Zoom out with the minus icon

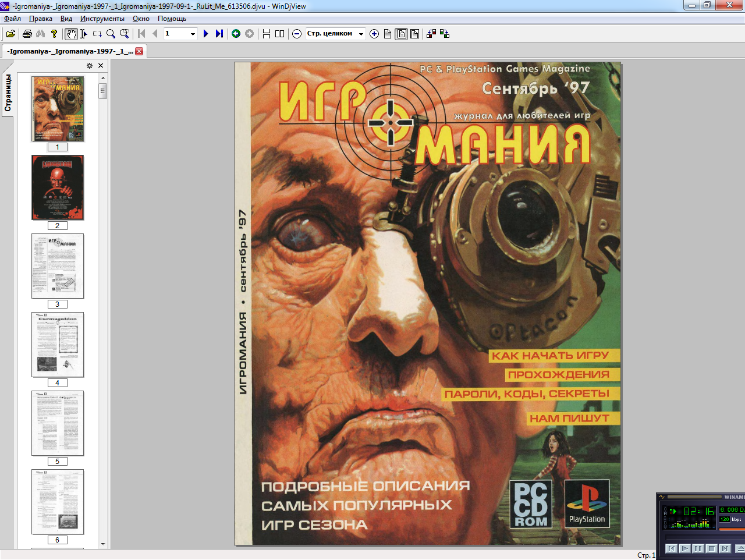(296, 34)
